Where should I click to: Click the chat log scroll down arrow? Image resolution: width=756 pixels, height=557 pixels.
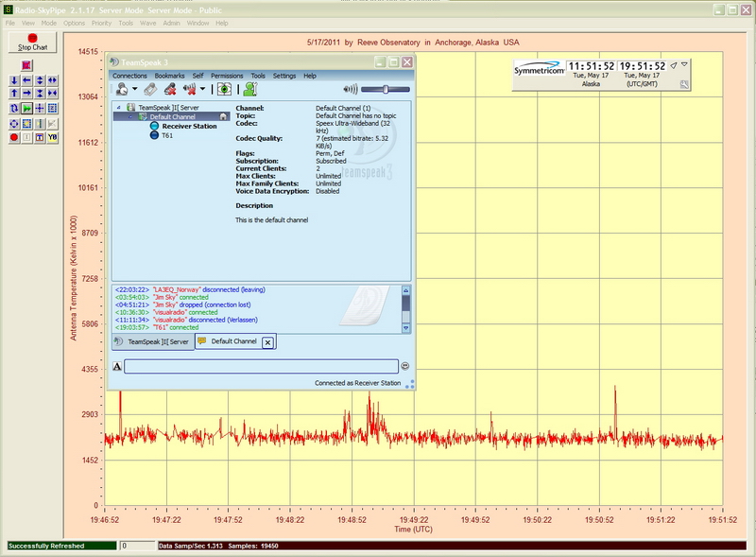click(406, 328)
